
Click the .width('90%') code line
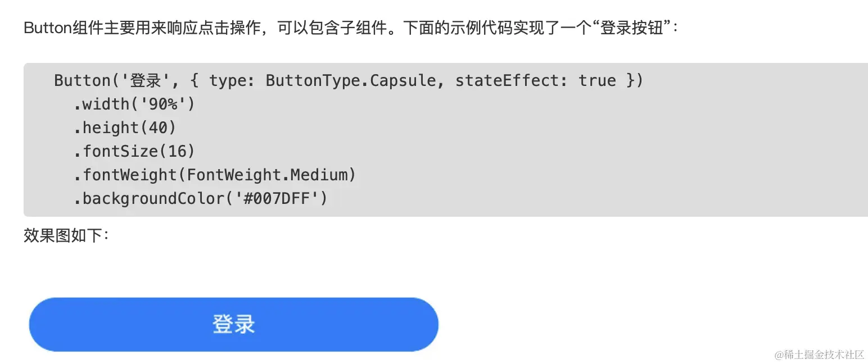pyautogui.click(x=134, y=104)
